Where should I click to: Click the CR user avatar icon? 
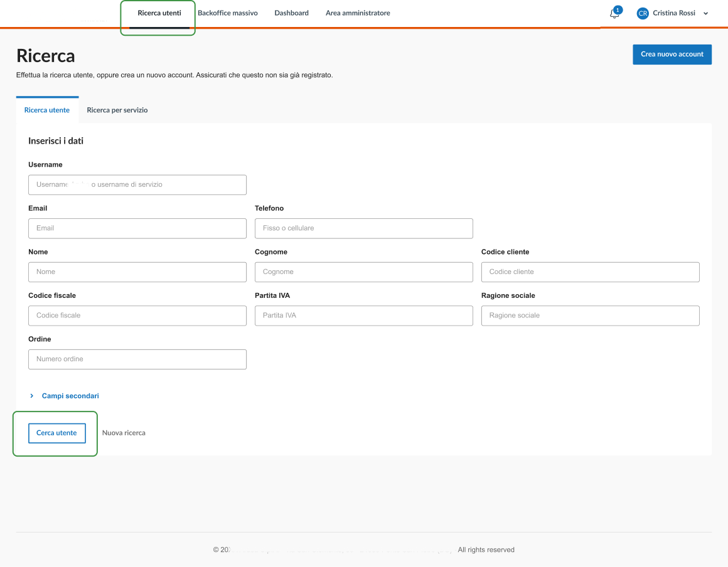(642, 13)
